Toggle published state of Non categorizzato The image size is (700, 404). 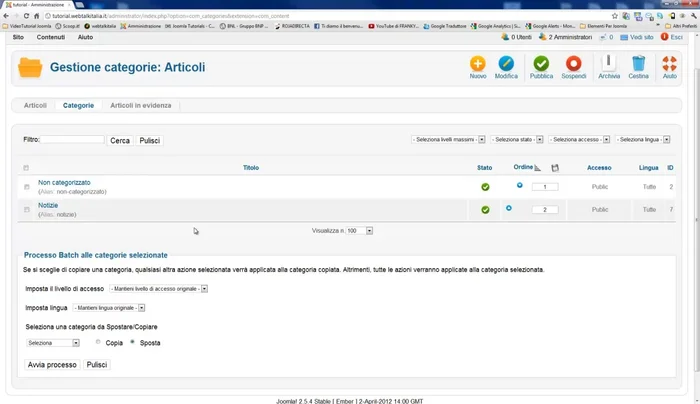click(x=485, y=187)
